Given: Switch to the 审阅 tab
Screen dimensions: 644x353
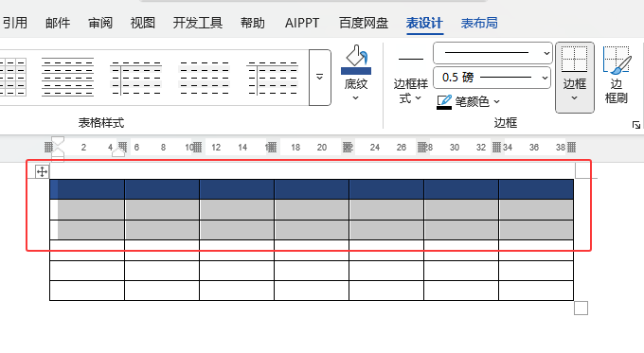Looking at the screenshot, I should [x=100, y=23].
